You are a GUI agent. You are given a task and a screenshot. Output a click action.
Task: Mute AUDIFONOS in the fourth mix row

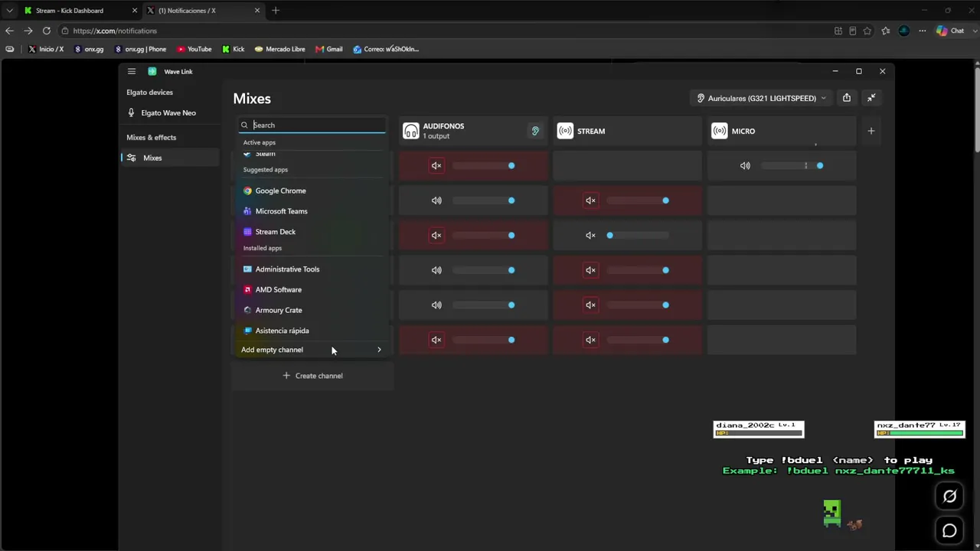(x=436, y=270)
